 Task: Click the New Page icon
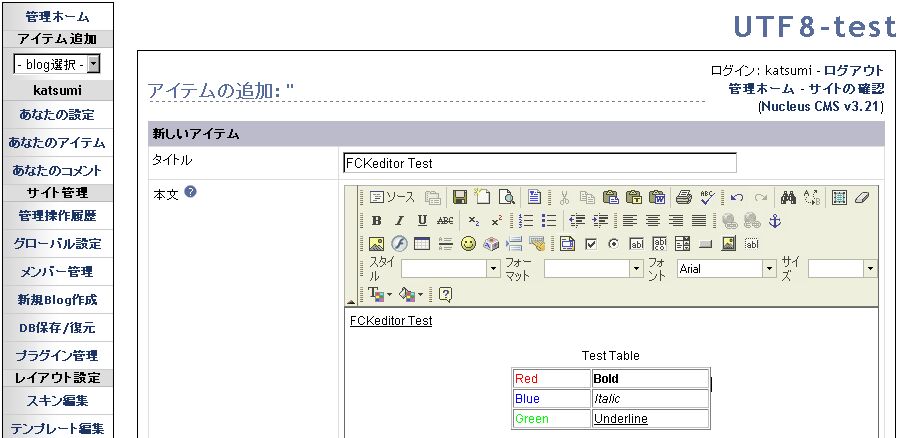tap(483, 197)
